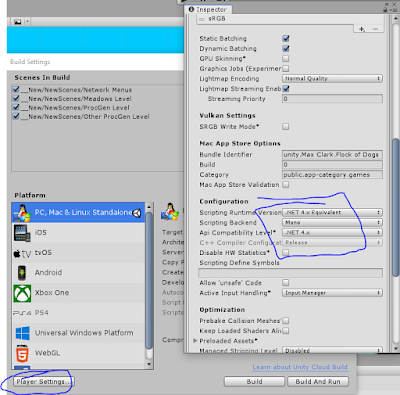Image resolution: width=400 pixels, height=395 pixels.
Task: Enable the GPU Skinning checkbox
Action: coord(286,59)
